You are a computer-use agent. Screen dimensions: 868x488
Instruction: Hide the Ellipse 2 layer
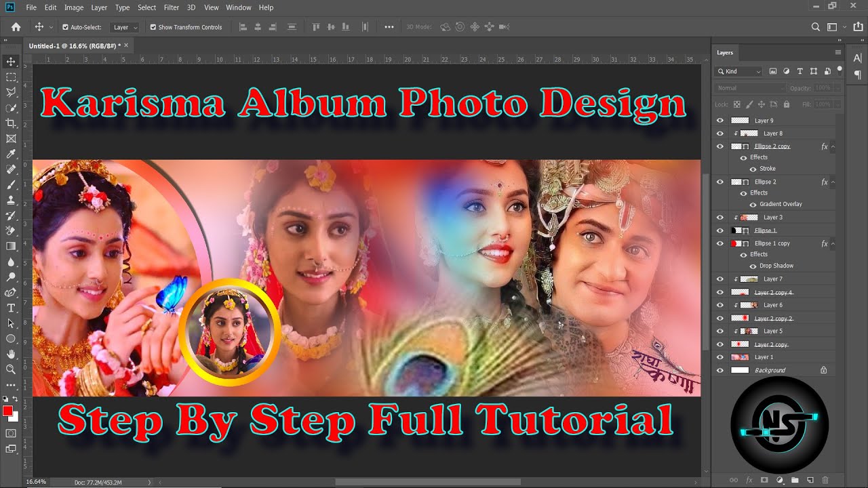(720, 182)
